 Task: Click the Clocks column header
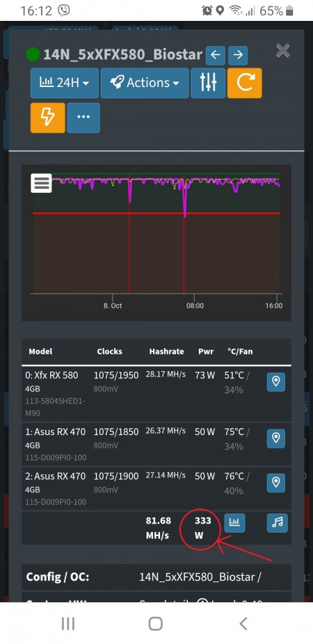coord(109,352)
